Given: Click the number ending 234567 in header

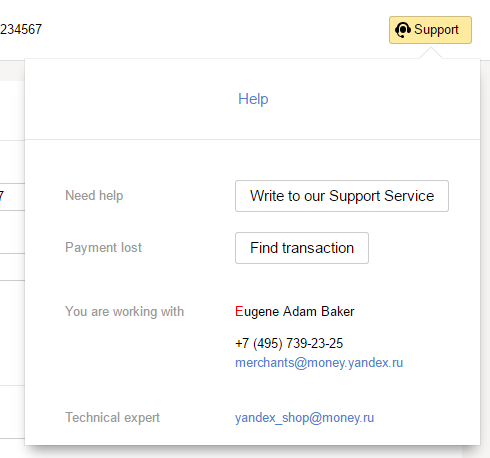Looking at the screenshot, I should point(21,29).
